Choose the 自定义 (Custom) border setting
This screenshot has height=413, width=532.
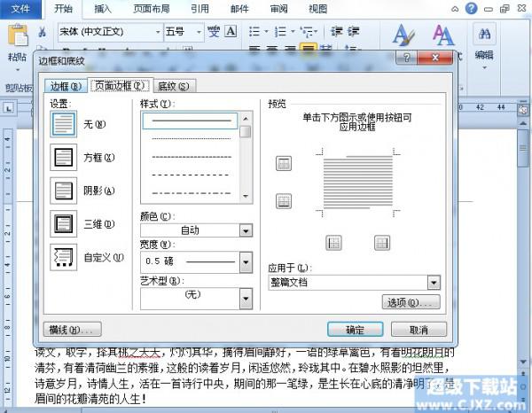pos(64,257)
